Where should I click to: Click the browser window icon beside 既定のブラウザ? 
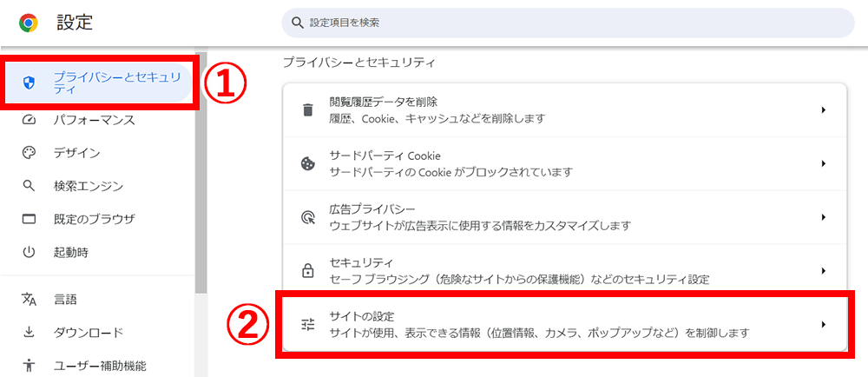coord(29,219)
